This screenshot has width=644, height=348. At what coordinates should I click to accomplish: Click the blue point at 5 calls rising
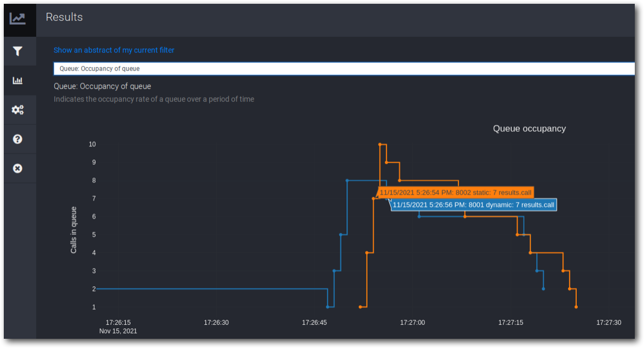coord(340,235)
